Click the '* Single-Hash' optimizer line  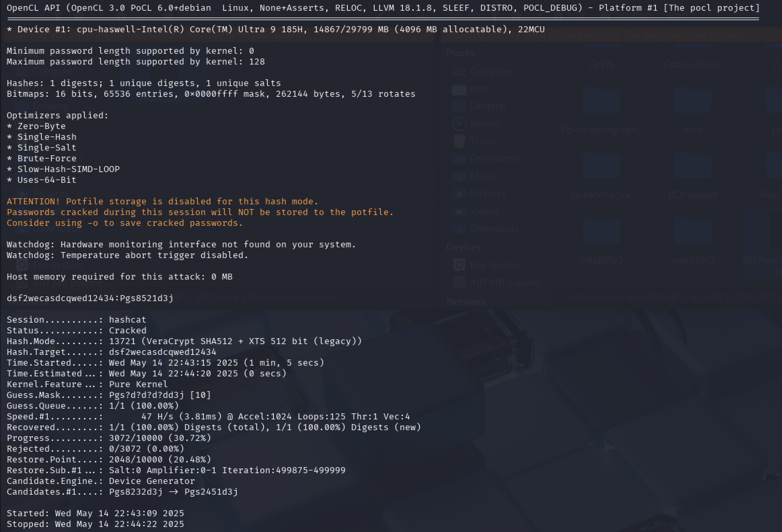[42, 137]
